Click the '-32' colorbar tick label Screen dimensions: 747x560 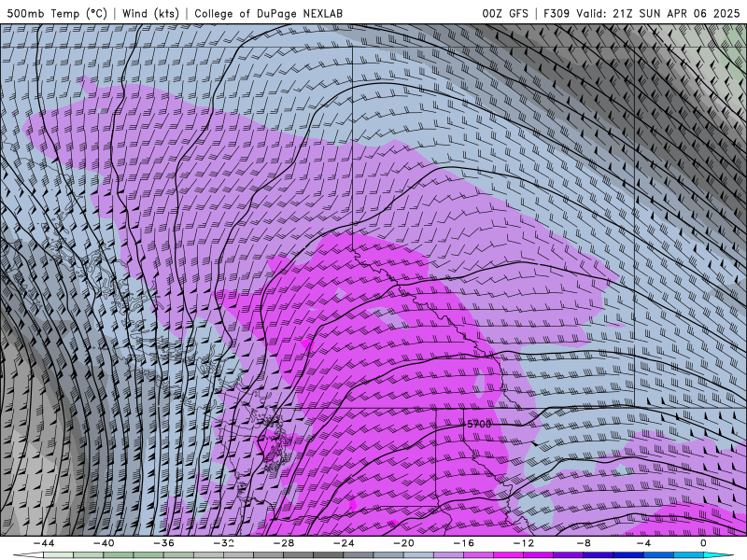pyautogui.click(x=223, y=543)
